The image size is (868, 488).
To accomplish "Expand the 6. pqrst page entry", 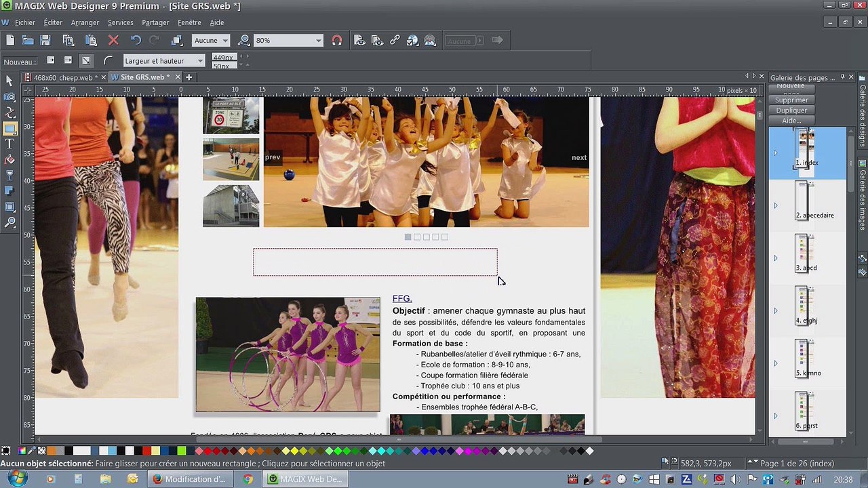I will tap(776, 416).
